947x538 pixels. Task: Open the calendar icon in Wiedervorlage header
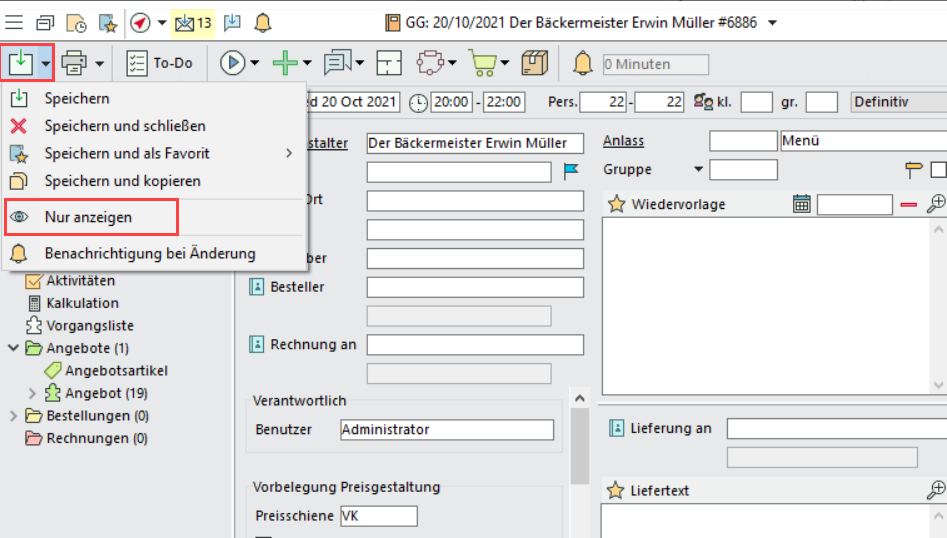[x=801, y=204]
